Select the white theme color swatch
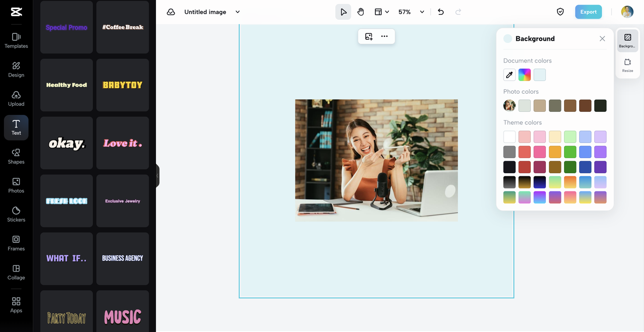This screenshot has width=644, height=332. (x=510, y=137)
